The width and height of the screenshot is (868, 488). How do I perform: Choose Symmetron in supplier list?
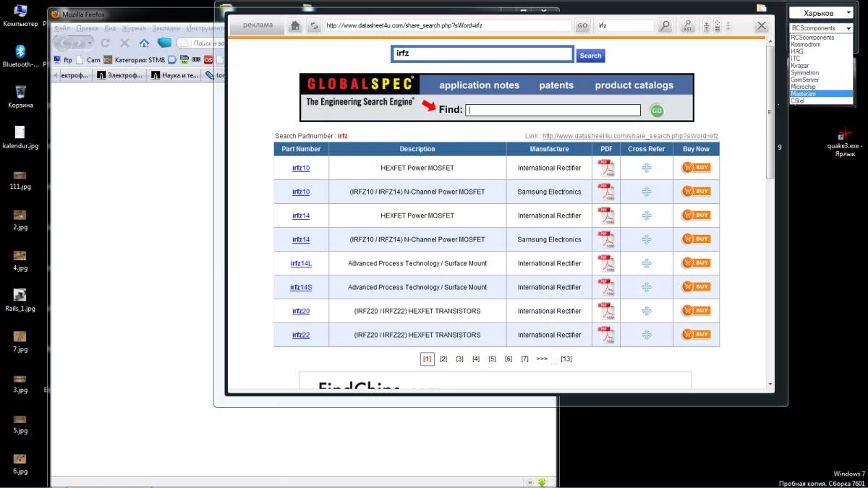click(822, 72)
